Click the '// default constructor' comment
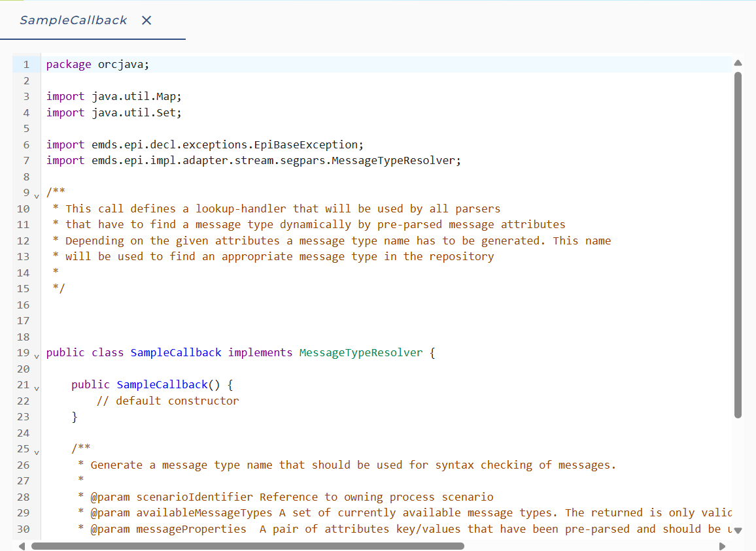 [x=168, y=401]
